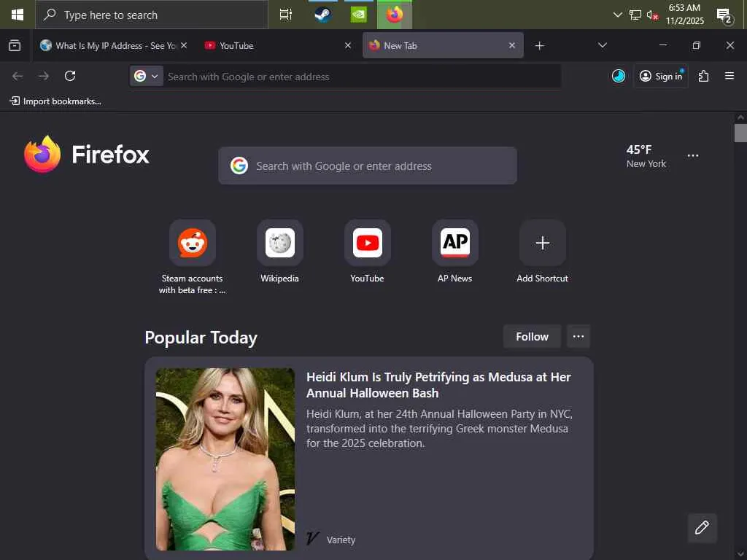
Task: Click the taskbar Type here to search box
Action: (152, 15)
